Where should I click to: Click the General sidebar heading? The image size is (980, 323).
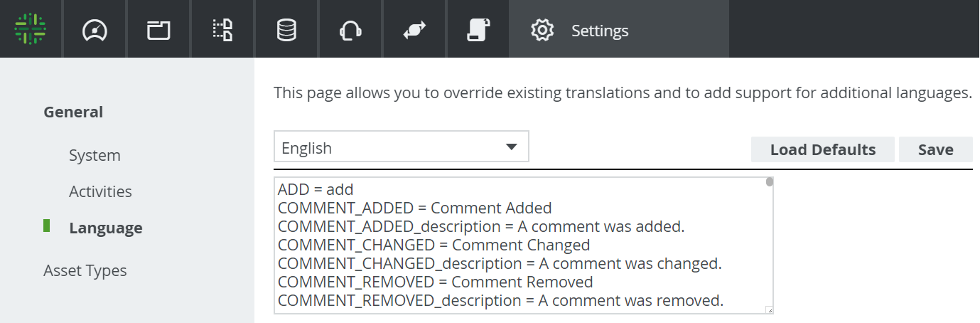tap(73, 112)
